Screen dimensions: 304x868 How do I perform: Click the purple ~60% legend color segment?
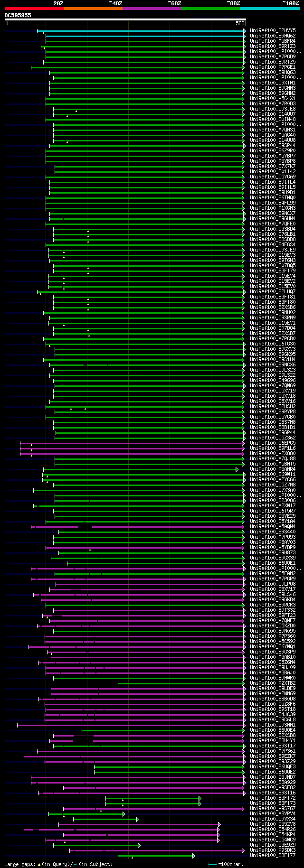coord(152,9)
